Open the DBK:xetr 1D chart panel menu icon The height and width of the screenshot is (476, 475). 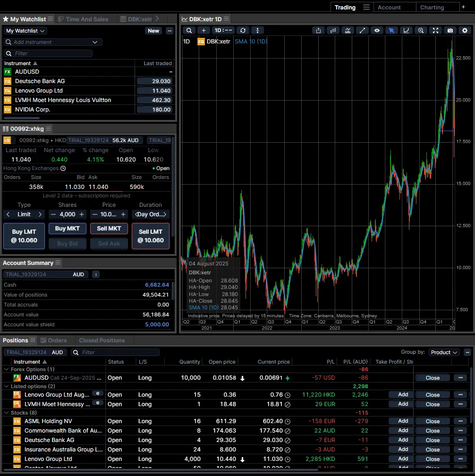pyautogui.click(x=227, y=19)
